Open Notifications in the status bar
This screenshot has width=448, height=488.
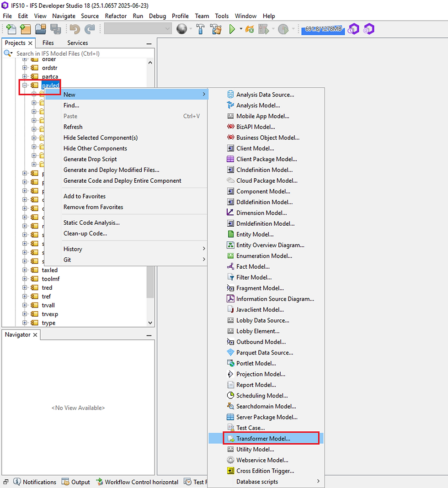tap(35, 482)
